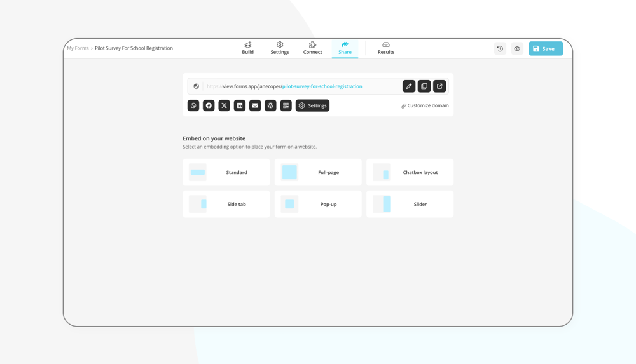Select the Pop-up embed option
636x364 pixels.
[x=317, y=204]
